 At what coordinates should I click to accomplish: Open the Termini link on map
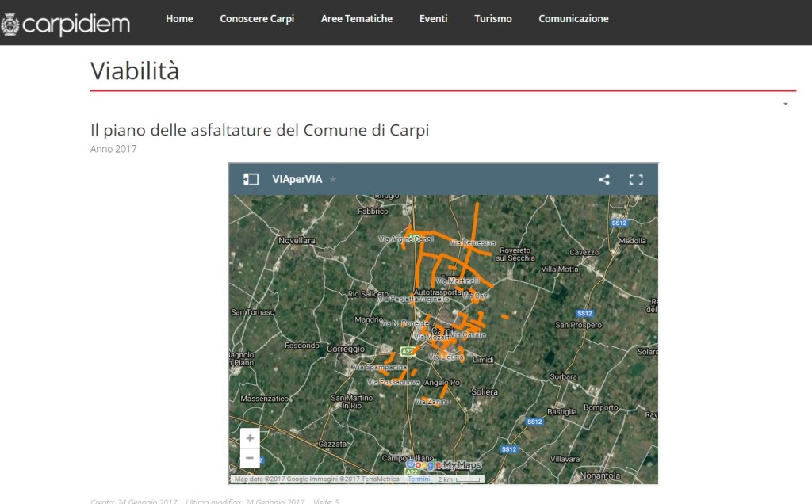click(418, 479)
